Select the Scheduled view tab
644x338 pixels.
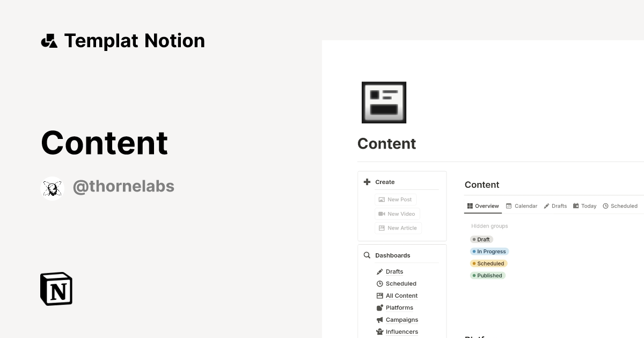click(620, 205)
